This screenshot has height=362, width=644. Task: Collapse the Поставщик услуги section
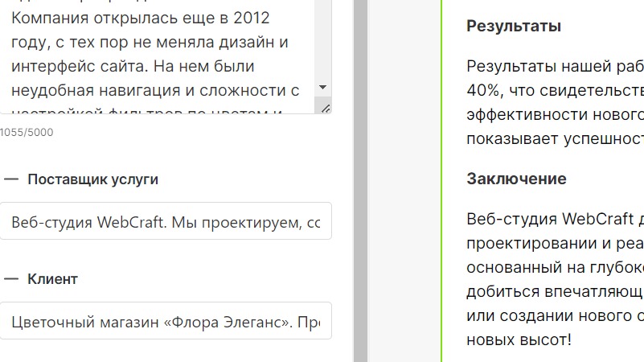click(11, 179)
